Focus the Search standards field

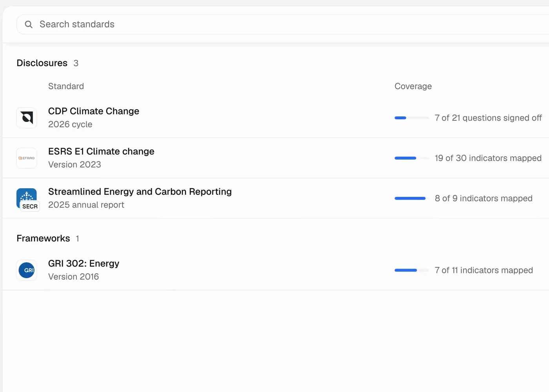point(283,24)
